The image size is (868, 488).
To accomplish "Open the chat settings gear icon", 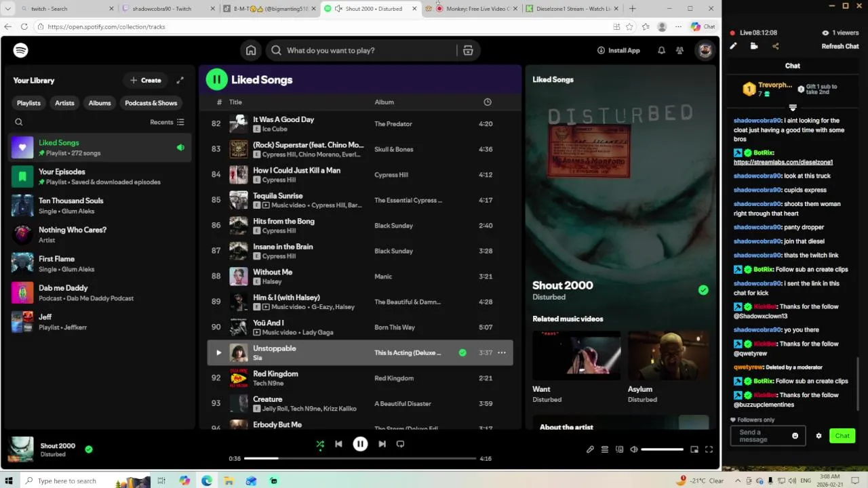I will [x=818, y=436].
